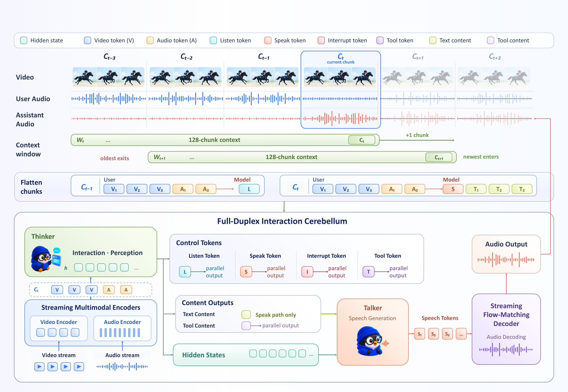Click the video frames in the current chunk
The height and width of the screenshot is (392, 568).
click(x=340, y=77)
